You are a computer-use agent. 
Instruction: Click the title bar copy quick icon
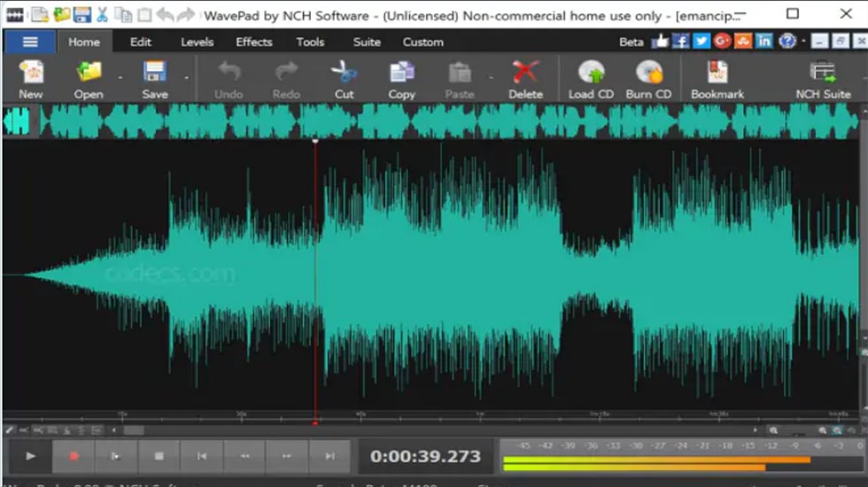pos(123,14)
